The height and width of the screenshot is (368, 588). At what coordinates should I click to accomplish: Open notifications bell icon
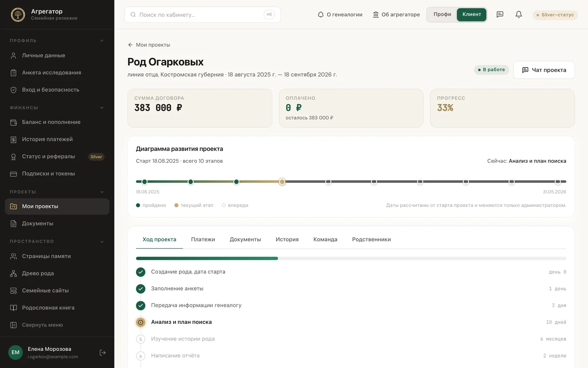coord(519,15)
